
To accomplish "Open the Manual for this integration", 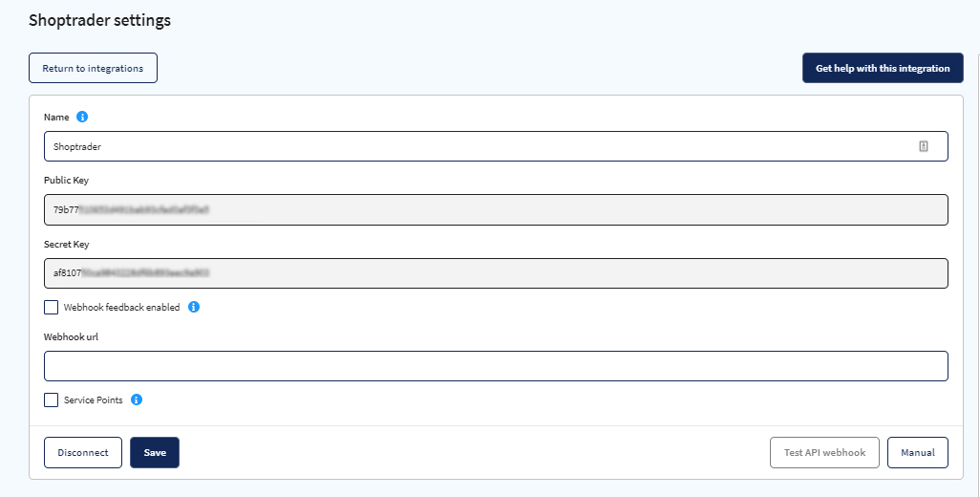I will tap(918, 453).
